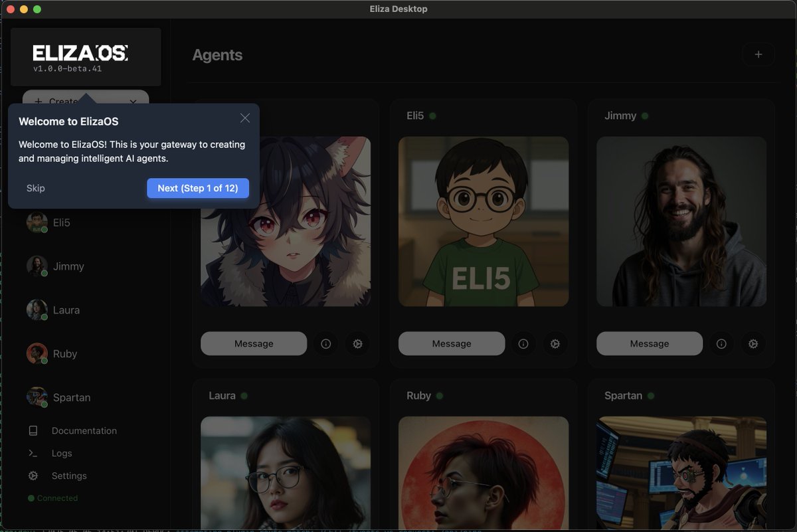Click Next (Step 1 of 12) button
The width and height of the screenshot is (797, 532).
198,188
